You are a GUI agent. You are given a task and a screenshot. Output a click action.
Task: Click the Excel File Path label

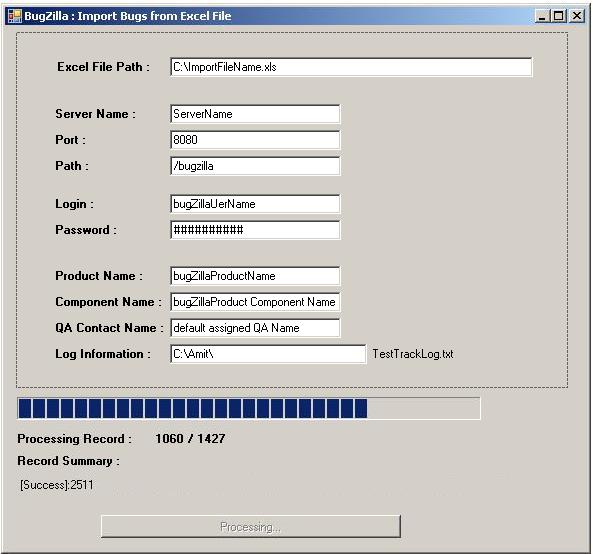pyautogui.click(x=103, y=67)
